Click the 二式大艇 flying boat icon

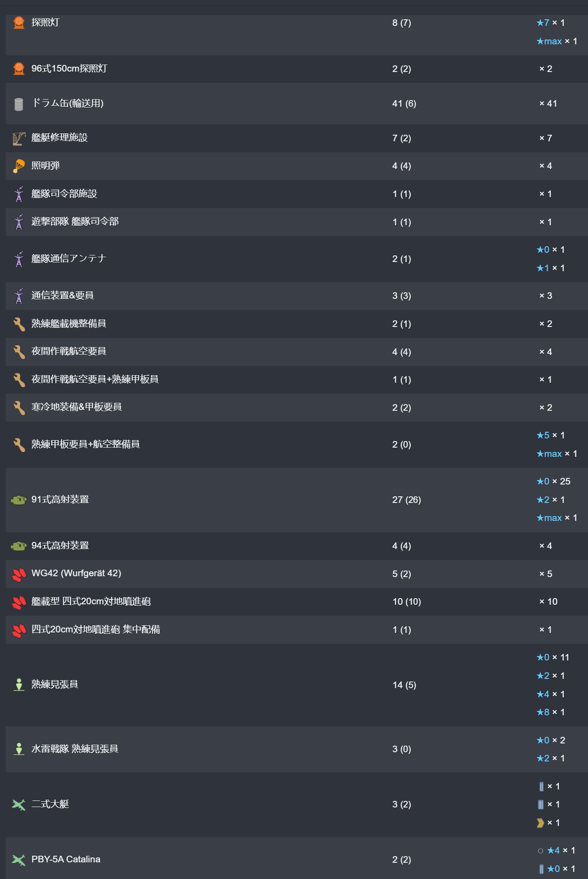(x=18, y=804)
